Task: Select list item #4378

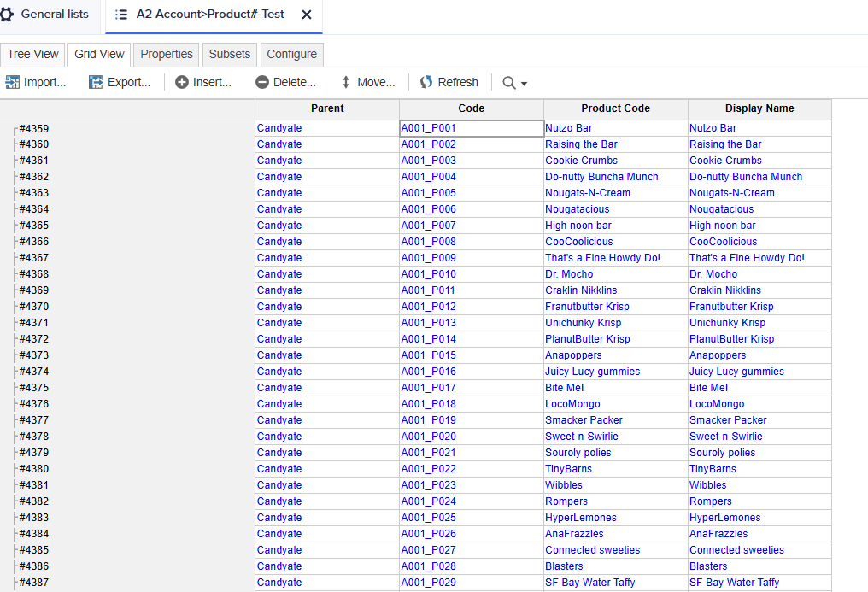Action: tap(34, 437)
